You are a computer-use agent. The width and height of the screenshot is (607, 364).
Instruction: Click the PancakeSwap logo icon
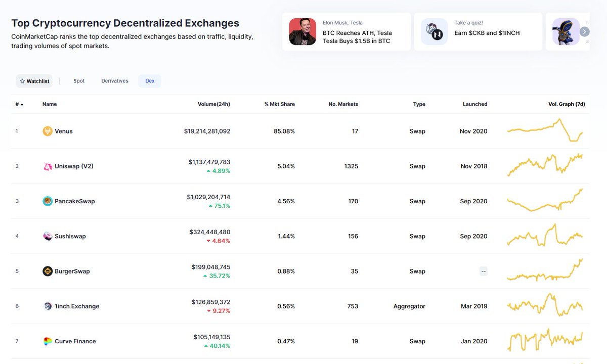[48, 201]
